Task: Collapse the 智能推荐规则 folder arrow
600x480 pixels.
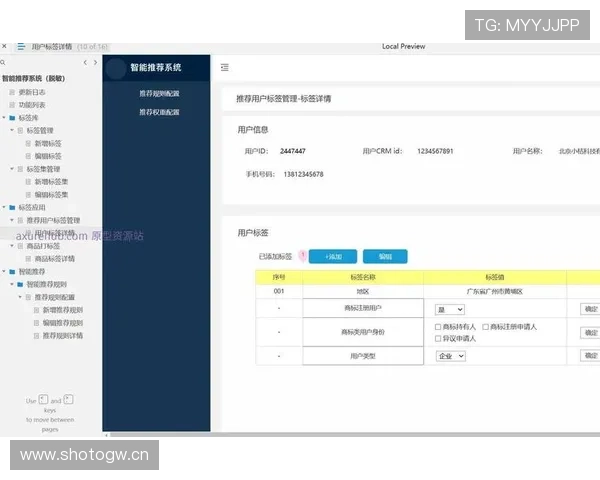Action: 12,284
